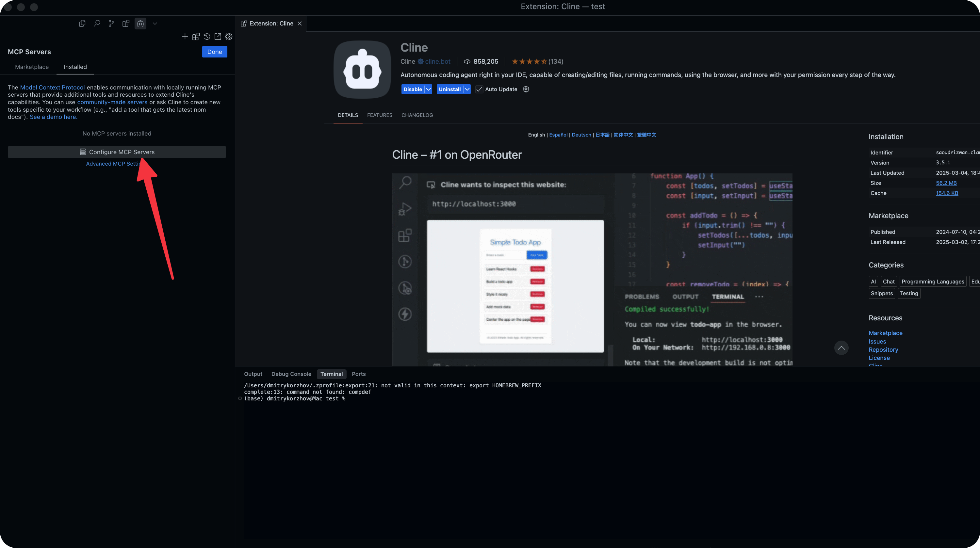980x548 pixels.
Task: Switch to the Marketplace tab
Action: click(32, 67)
